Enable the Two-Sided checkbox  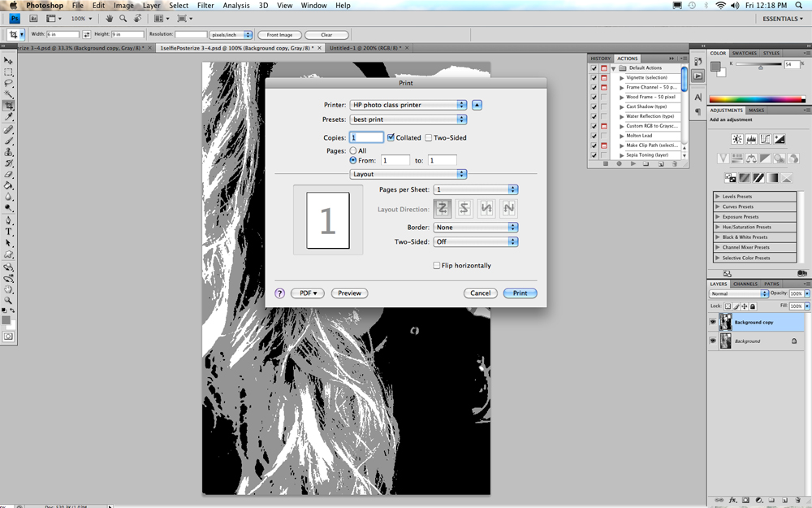(428, 137)
